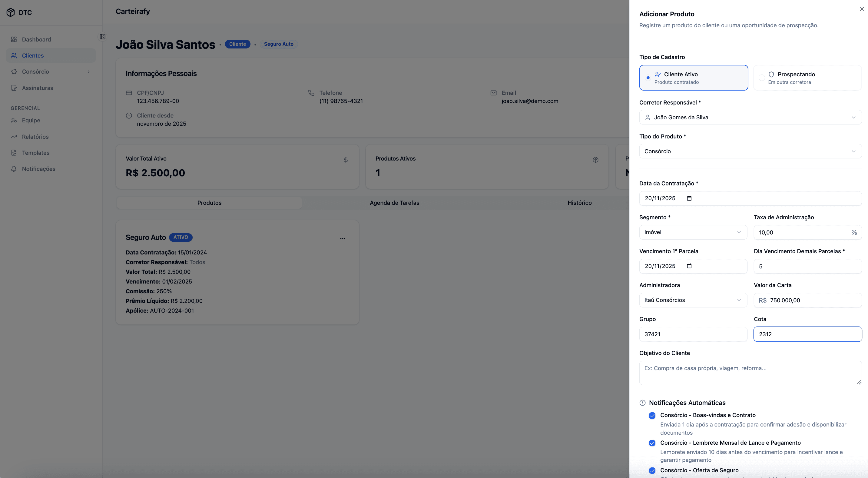Image resolution: width=868 pixels, height=478 pixels.
Task: Close the Adicionar Produto panel
Action: [861, 9]
